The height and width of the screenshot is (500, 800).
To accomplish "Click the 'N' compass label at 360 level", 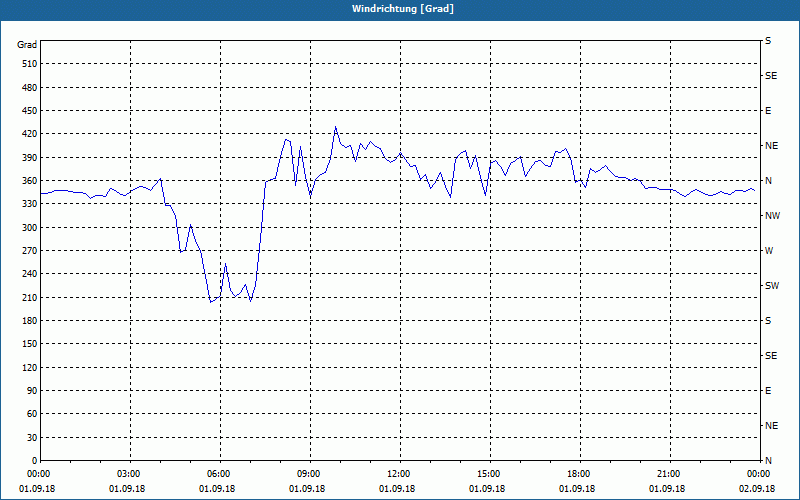I will click(x=769, y=181).
